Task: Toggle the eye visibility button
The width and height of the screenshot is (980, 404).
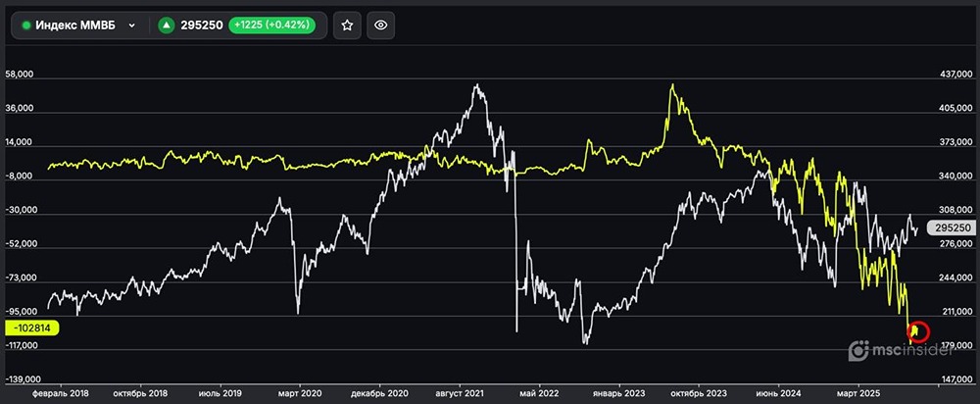Action: click(x=380, y=25)
